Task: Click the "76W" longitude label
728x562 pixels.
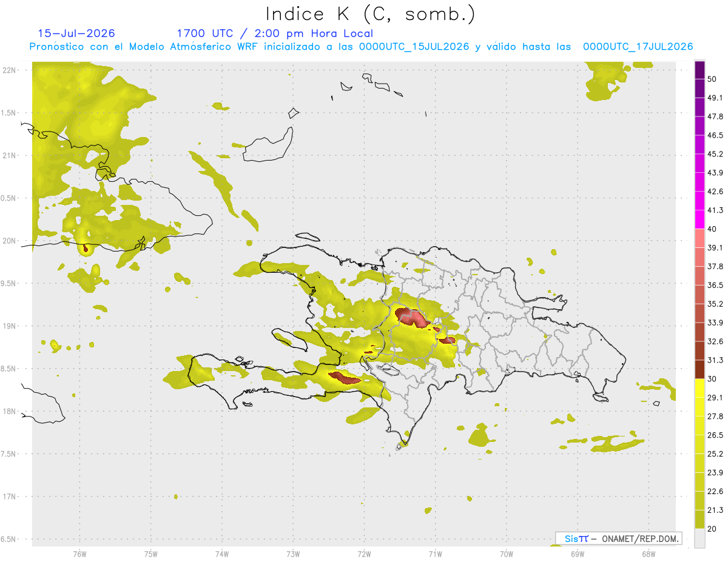Action: click(79, 554)
